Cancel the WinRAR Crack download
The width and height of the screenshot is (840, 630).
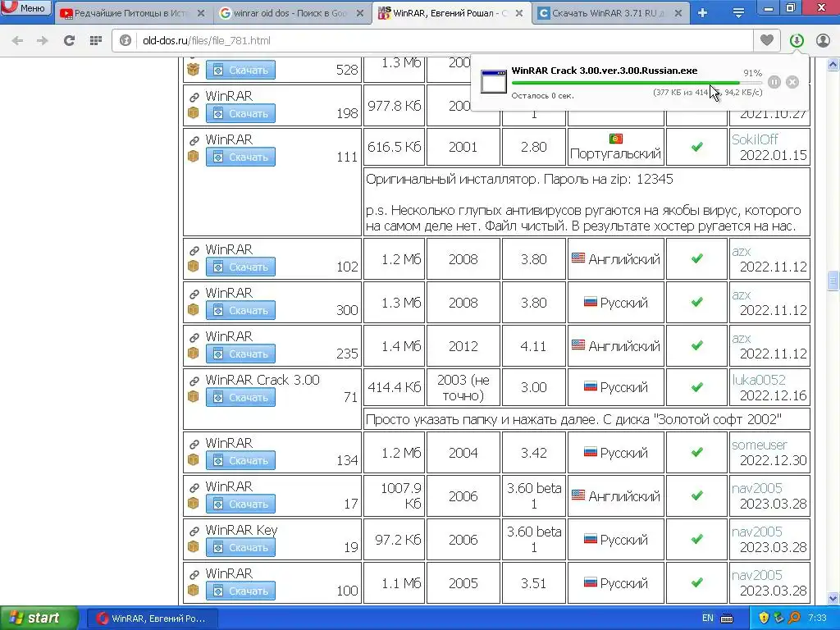[x=792, y=82]
